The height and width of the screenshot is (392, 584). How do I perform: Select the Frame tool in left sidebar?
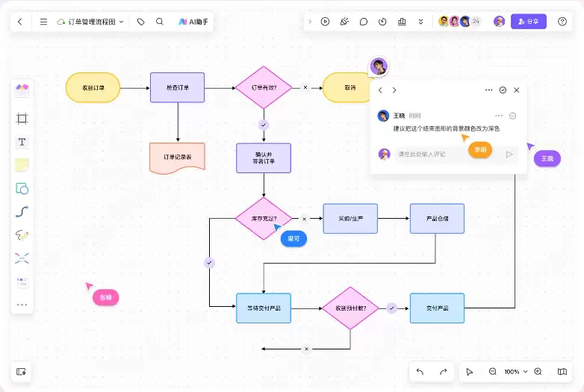[22, 119]
